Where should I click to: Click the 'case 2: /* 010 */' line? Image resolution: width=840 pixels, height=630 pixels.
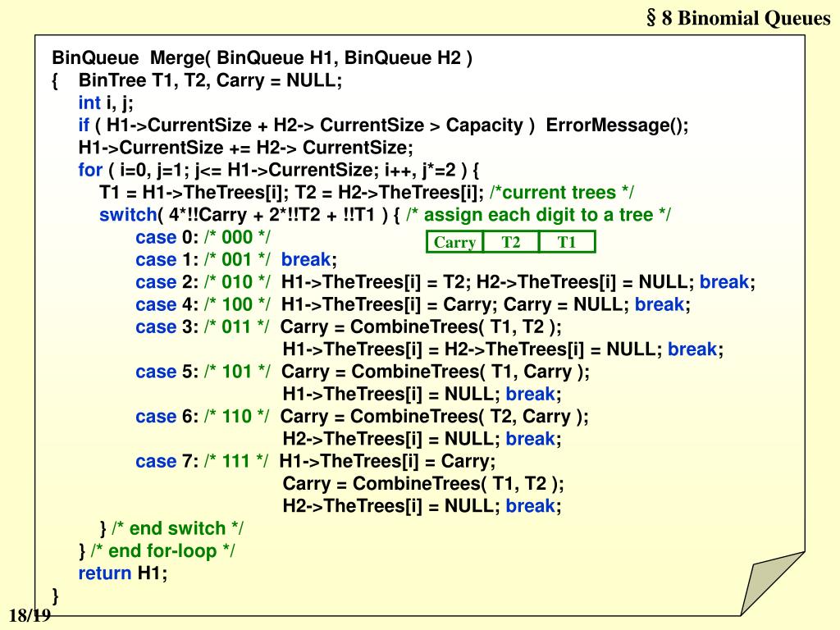[445, 282]
